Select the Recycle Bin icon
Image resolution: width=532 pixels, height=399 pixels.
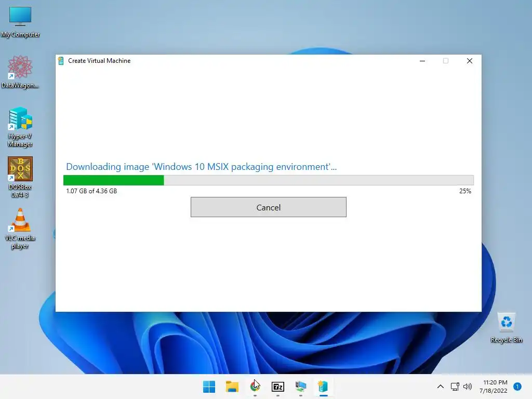click(x=506, y=328)
